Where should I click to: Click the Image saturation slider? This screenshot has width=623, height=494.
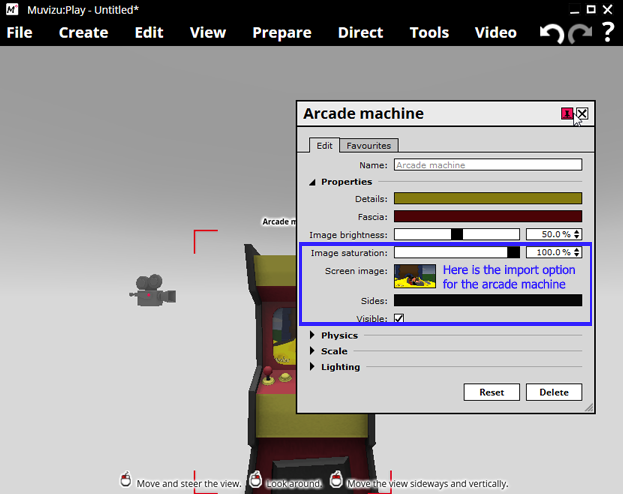[457, 252]
